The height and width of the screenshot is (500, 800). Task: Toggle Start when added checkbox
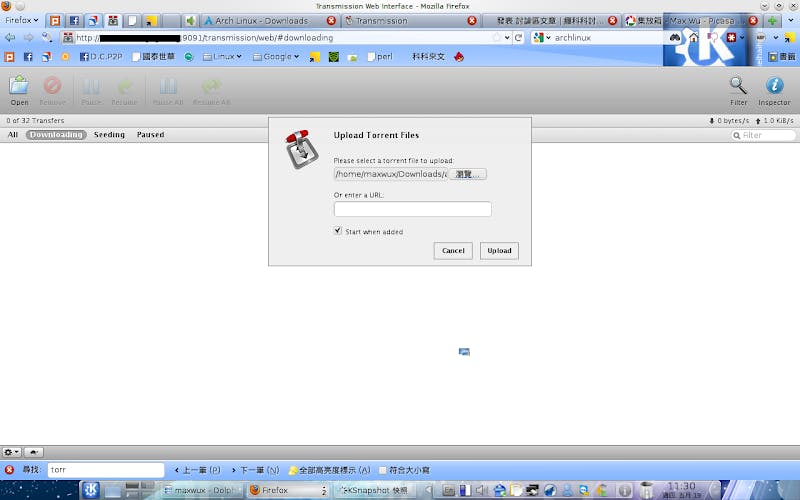pos(337,231)
